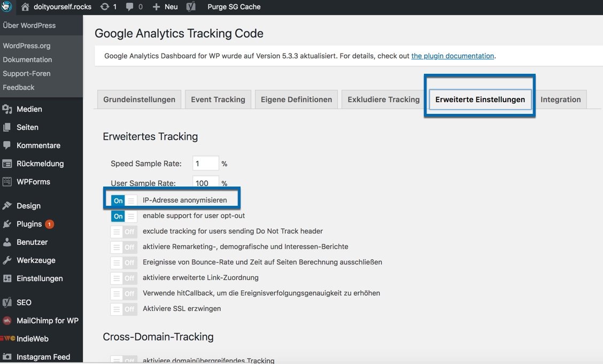Click Purge SG Cache button
The width and height of the screenshot is (603, 364).
pyautogui.click(x=234, y=7)
